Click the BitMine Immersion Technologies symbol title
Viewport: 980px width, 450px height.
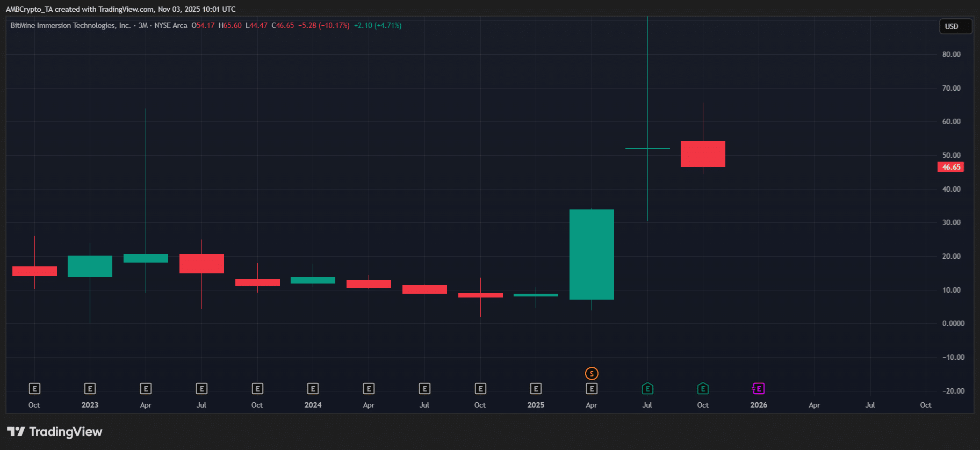[x=70, y=25]
